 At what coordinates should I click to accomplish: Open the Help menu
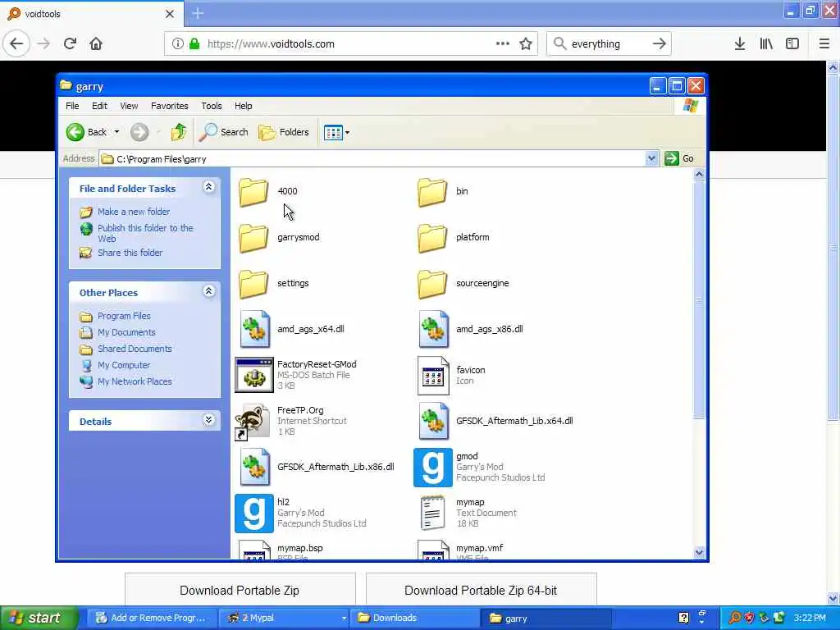243,106
